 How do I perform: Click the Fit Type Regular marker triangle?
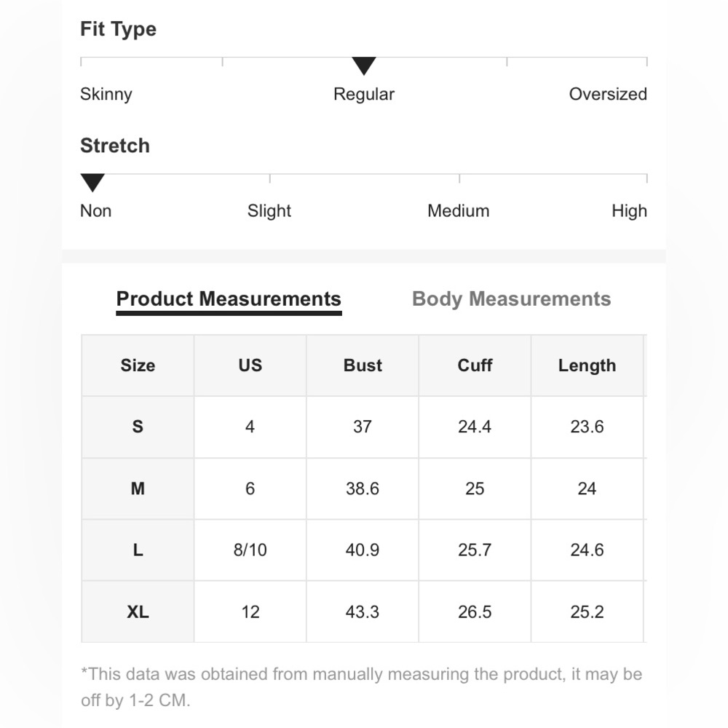(363, 66)
